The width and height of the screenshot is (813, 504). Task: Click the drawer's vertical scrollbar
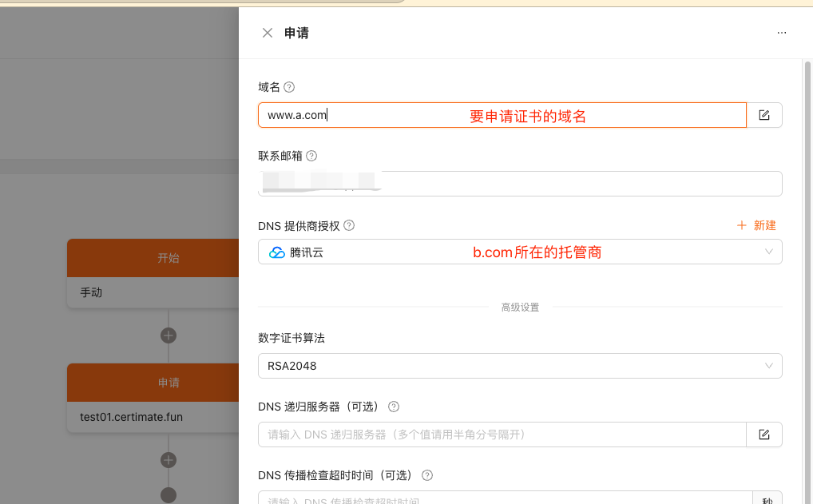pyautogui.click(x=807, y=280)
